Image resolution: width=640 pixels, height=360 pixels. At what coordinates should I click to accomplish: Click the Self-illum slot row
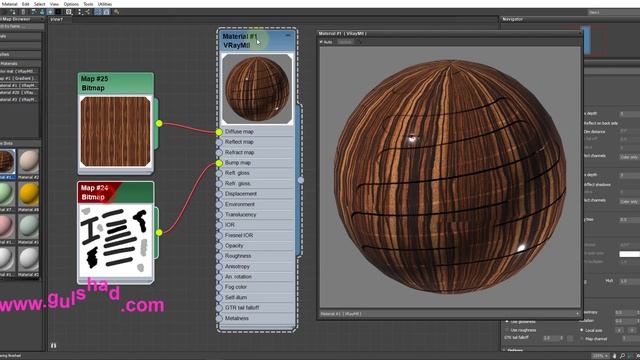point(257,298)
